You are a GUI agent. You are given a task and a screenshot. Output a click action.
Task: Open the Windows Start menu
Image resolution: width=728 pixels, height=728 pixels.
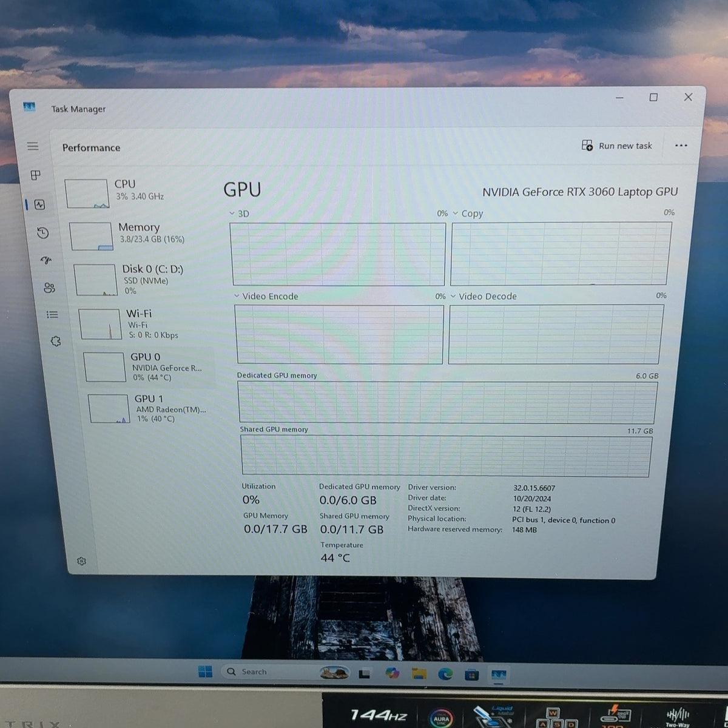[x=205, y=672]
